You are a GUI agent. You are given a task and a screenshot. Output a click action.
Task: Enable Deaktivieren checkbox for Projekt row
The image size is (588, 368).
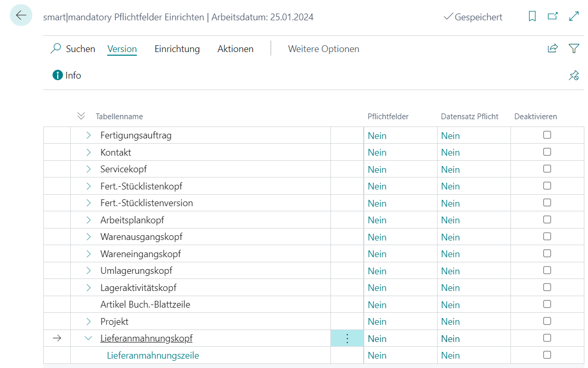point(547,321)
